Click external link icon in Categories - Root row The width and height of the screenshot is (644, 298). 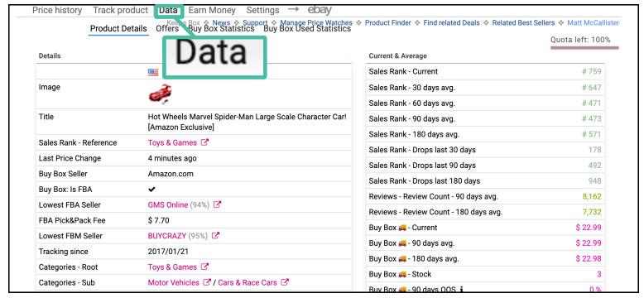pos(204,267)
